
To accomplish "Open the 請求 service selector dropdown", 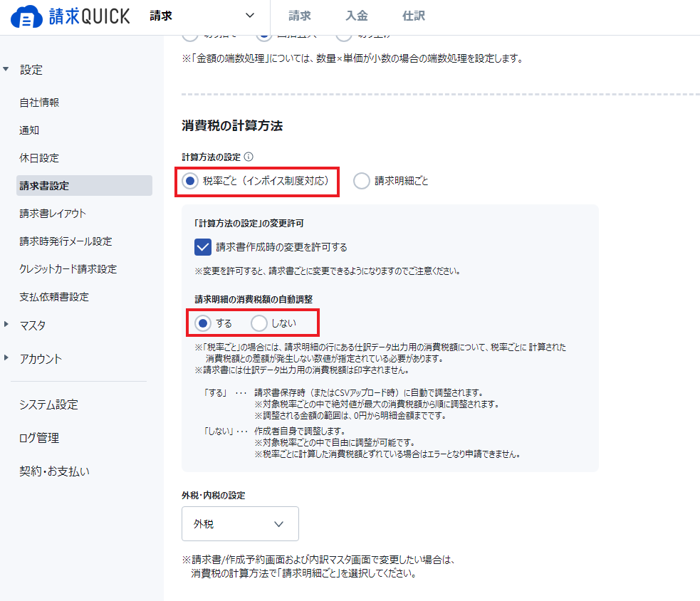I will coord(202,16).
